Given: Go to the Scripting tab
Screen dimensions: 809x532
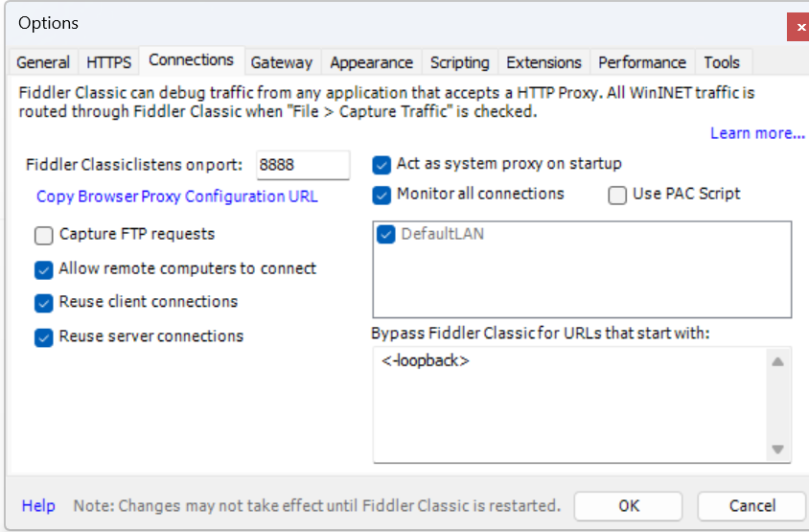Looking at the screenshot, I should pos(460,62).
